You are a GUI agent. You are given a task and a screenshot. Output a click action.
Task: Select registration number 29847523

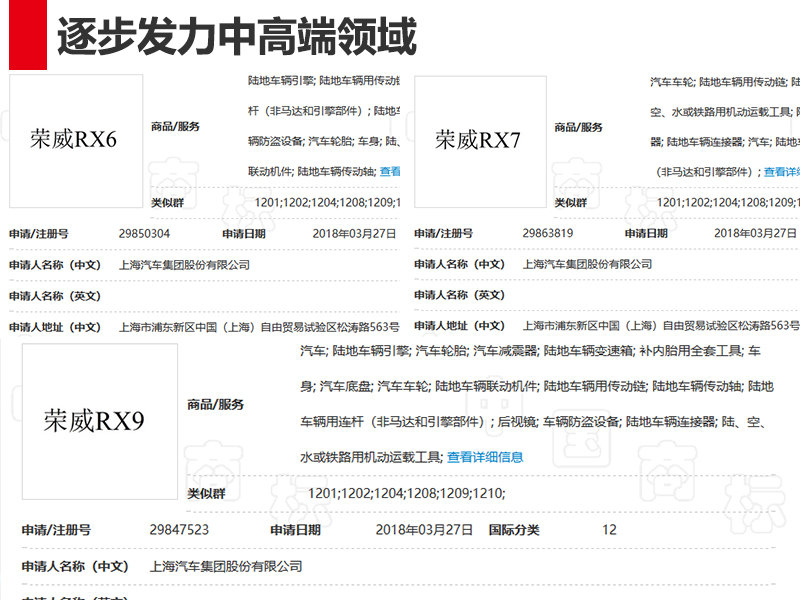click(179, 530)
